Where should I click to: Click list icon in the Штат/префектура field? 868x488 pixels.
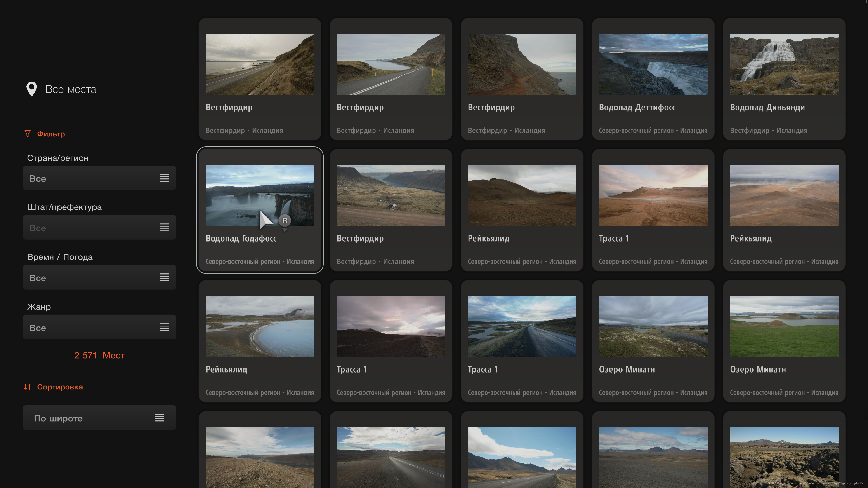pyautogui.click(x=164, y=228)
